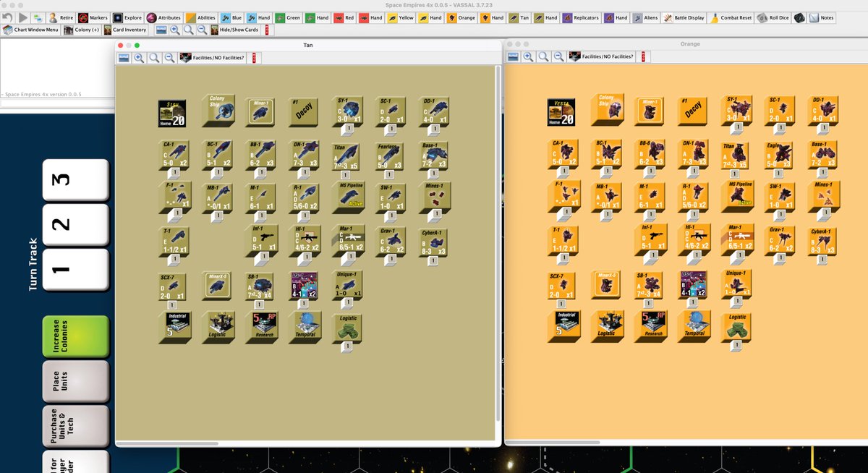Open the Attributes window

point(164,17)
